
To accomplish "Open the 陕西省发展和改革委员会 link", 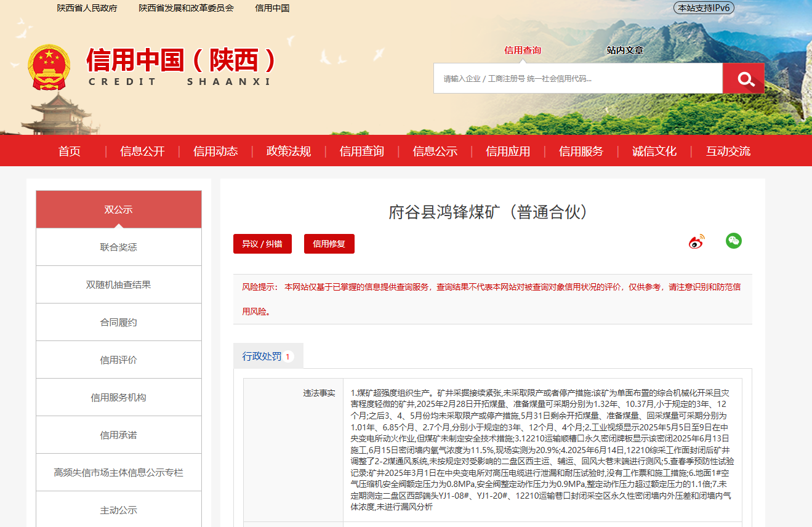I will (x=186, y=8).
